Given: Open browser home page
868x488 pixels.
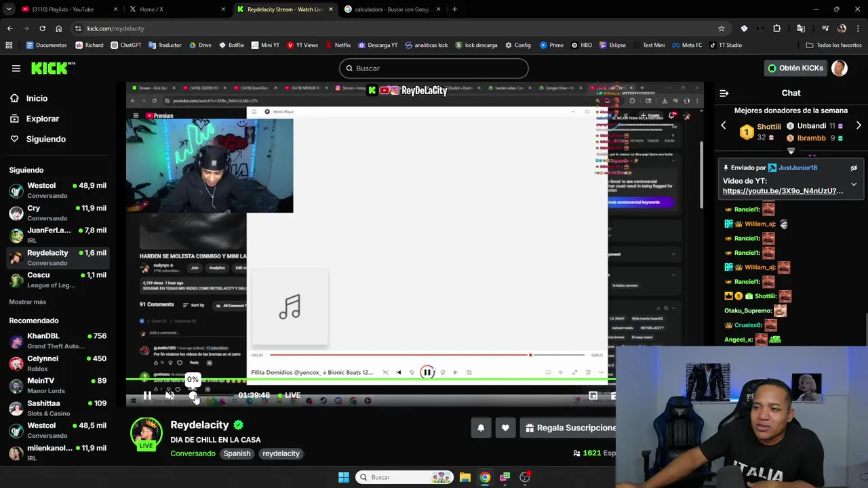Looking at the screenshot, I should 58,28.
